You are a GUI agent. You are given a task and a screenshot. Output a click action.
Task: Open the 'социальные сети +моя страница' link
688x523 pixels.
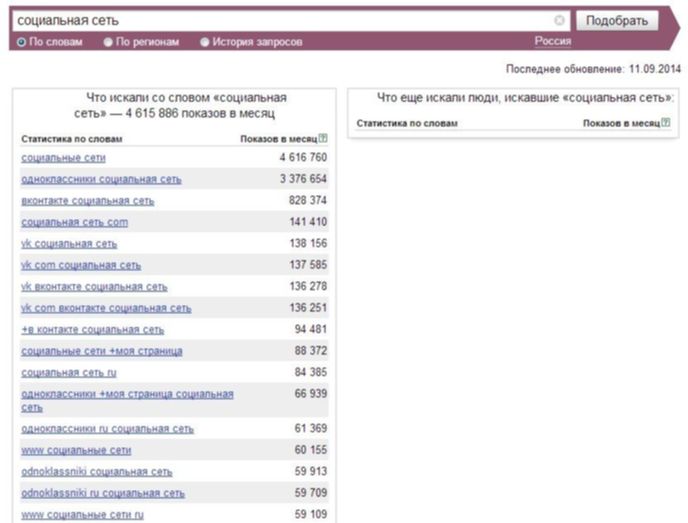102,351
